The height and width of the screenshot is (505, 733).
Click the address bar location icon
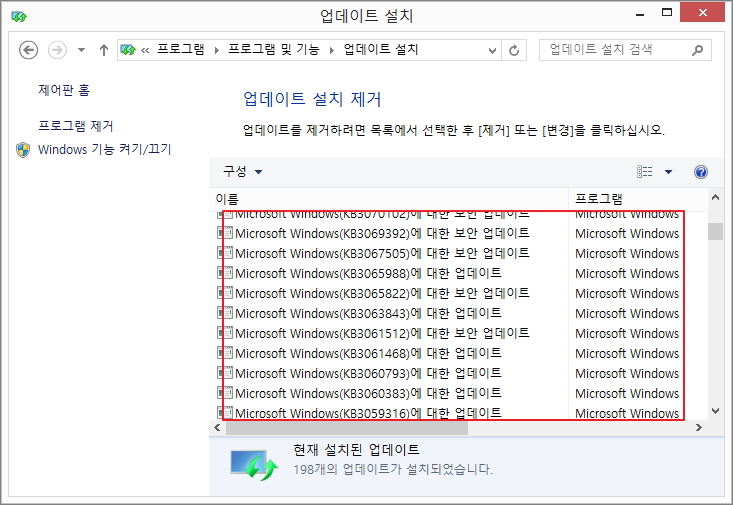click(128, 50)
